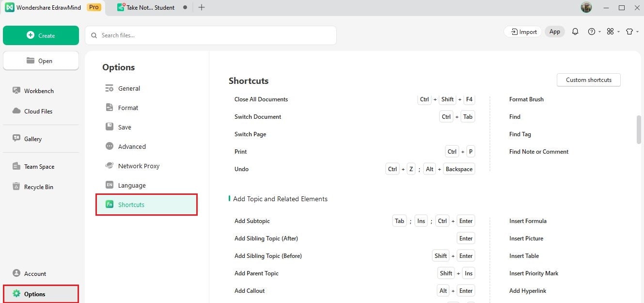This screenshot has height=303, width=644.
Task: Click the shortcuts list vertical scrollbar
Action: 639,129
